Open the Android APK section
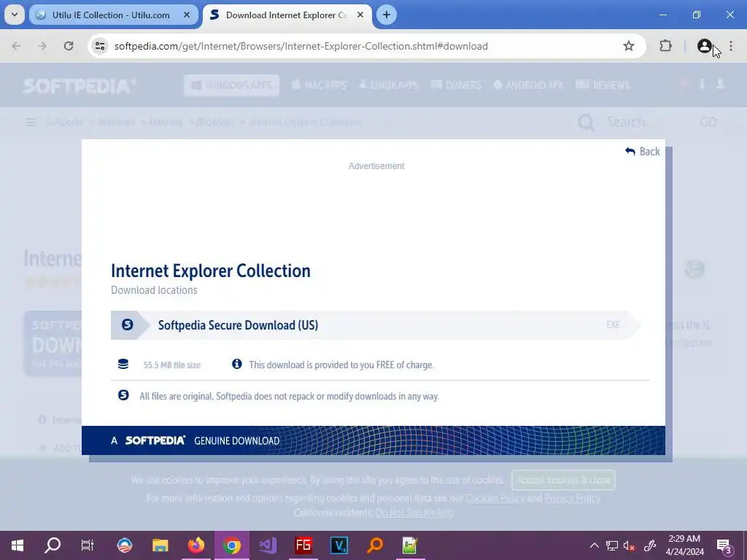This screenshot has height=560, width=747. tap(528, 85)
